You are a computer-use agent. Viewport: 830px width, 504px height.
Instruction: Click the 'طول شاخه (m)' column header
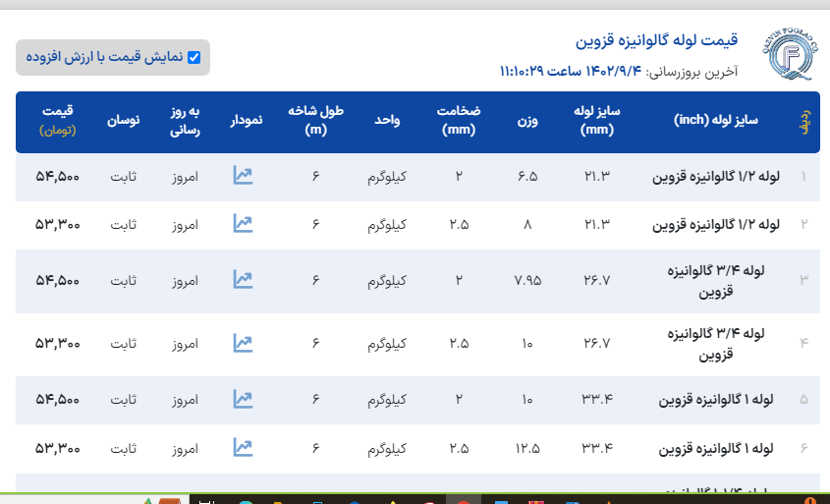click(x=315, y=120)
